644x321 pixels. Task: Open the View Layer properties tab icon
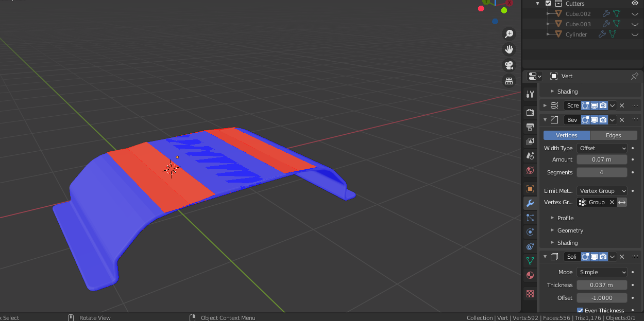[x=530, y=141]
